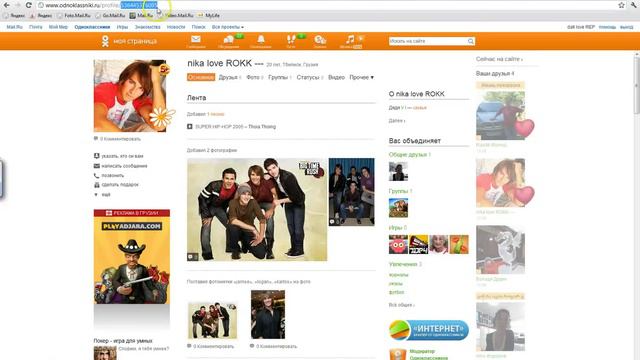
Task: Open Игры in Mail.Ru top menu
Action: click(x=122, y=27)
